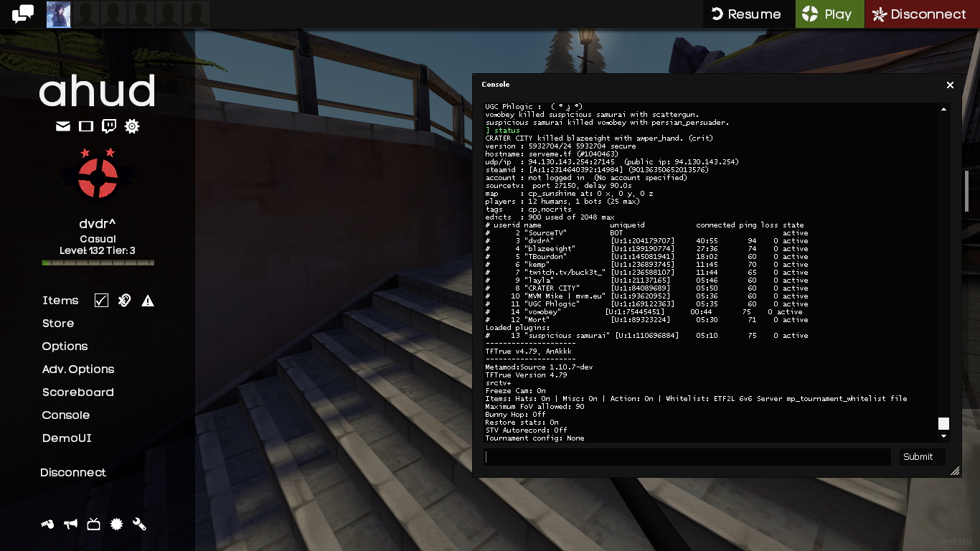980x551 pixels.
Task: Click the game controller icon at bottom
Action: (x=47, y=524)
